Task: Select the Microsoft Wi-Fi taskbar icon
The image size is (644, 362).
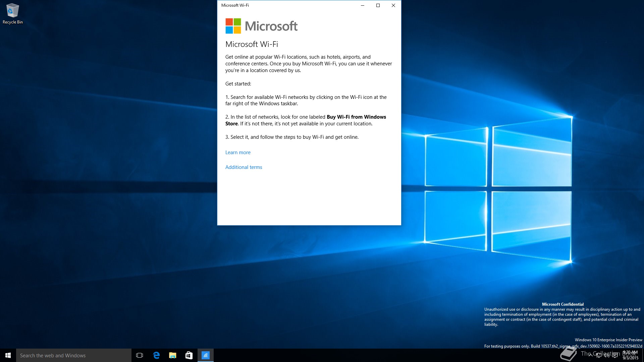Action: tap(205, 355)
